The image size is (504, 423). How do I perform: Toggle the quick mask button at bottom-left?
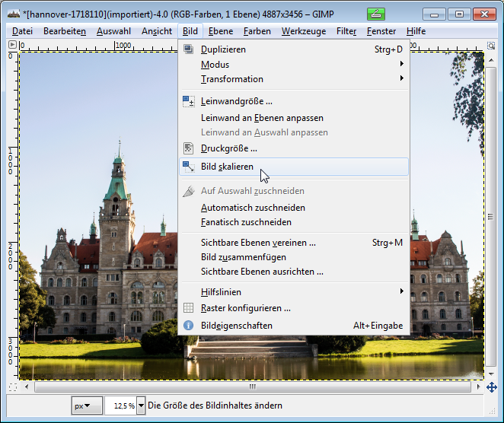click(x=12, y=386)
